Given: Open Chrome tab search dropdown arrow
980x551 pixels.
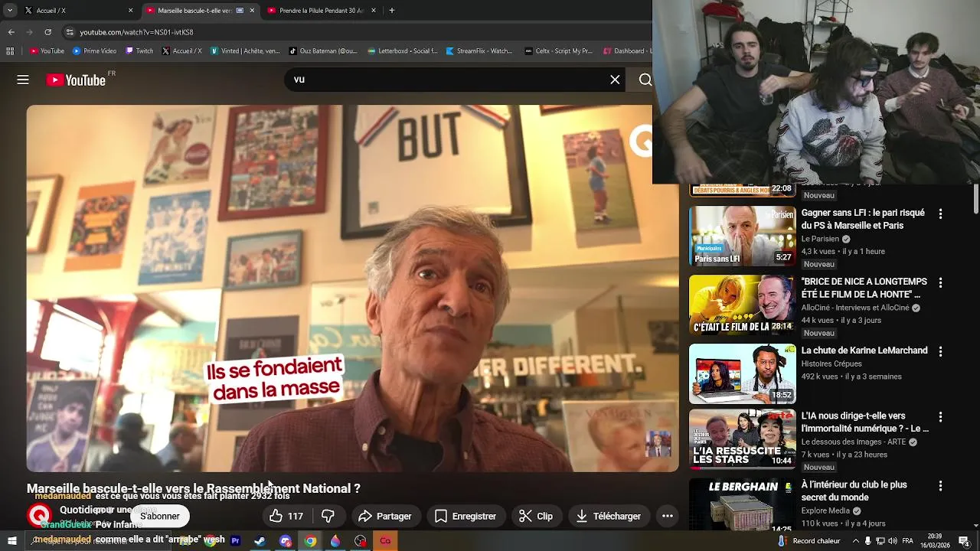Looking at the screenshot, I should [11, 11].
